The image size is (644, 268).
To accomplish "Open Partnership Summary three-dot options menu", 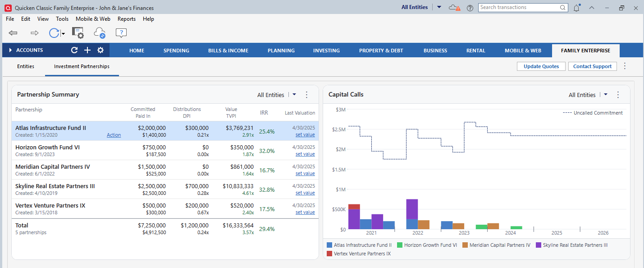I will pyautogui.click(x=307, y=95).
